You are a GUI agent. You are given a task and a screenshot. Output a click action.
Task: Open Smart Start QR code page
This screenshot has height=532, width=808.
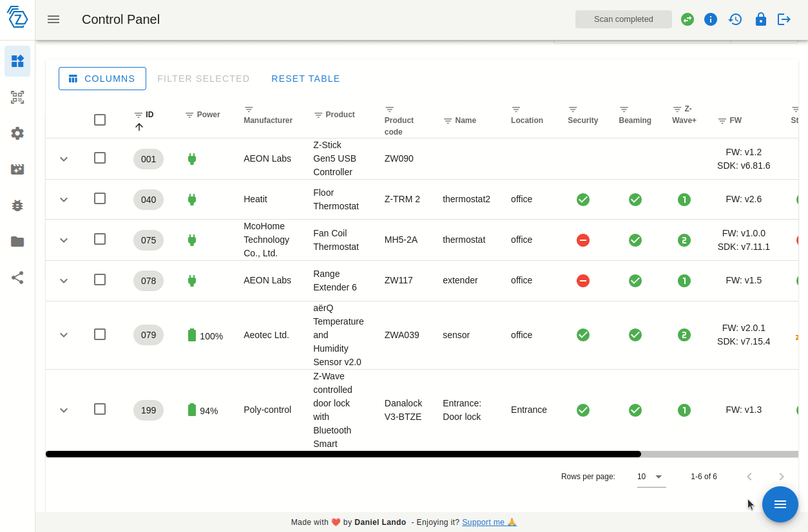(17, 97)
